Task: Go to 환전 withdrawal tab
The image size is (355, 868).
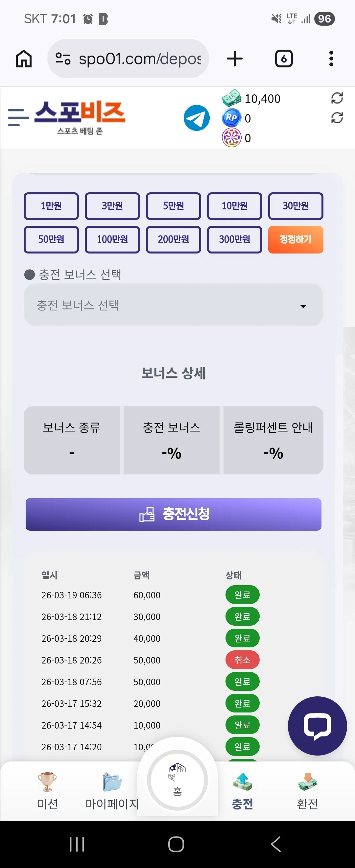Action: coord(307,790)
